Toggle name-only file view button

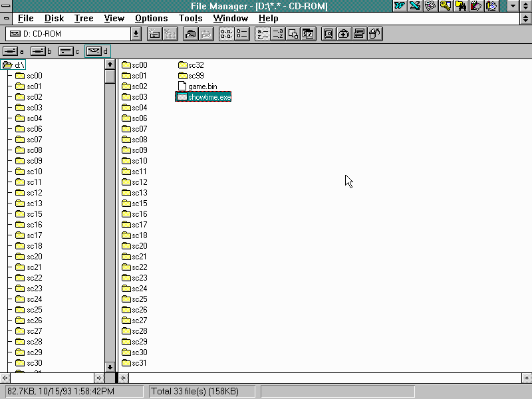(226, 34)
